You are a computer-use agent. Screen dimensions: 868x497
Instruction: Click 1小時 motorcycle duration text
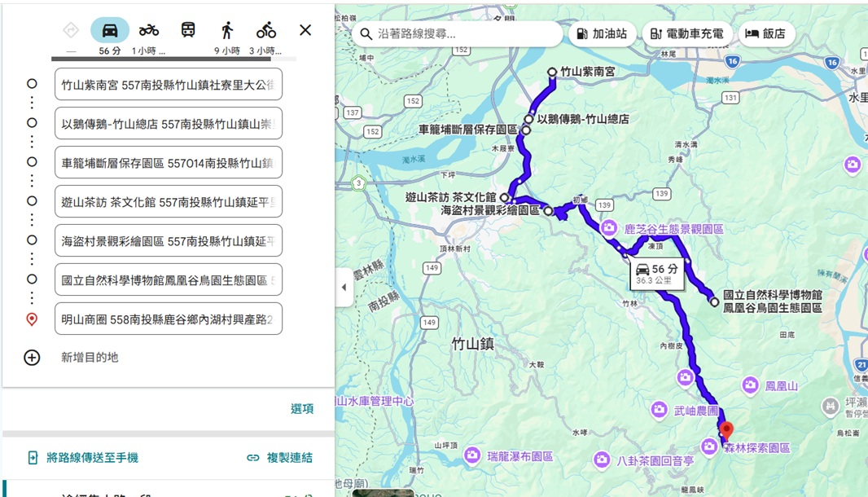148,51
